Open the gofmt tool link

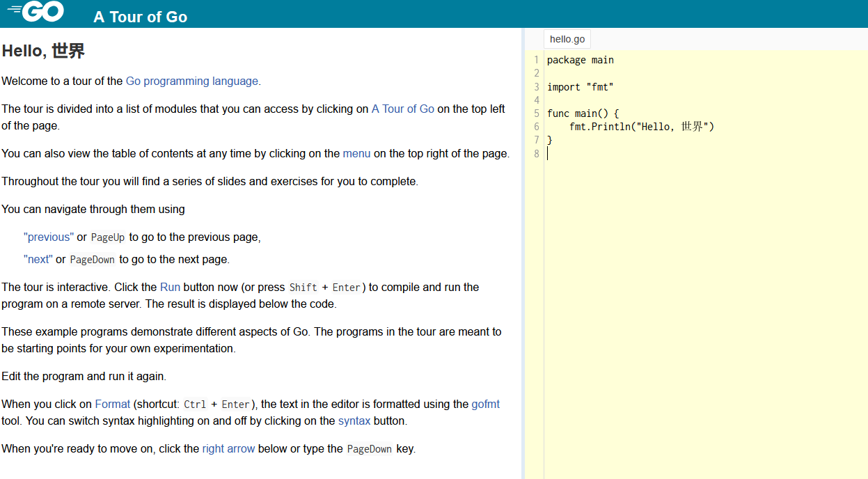(486, 404)
